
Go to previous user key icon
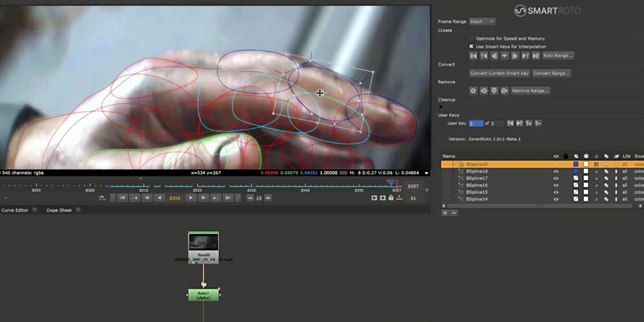[510, 123]
